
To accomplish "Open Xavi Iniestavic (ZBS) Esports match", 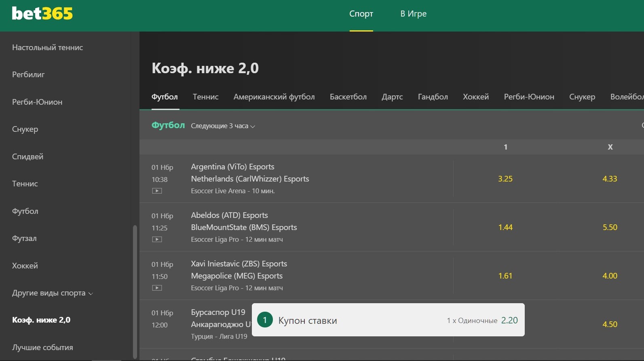I will click(x=239, y=264).
